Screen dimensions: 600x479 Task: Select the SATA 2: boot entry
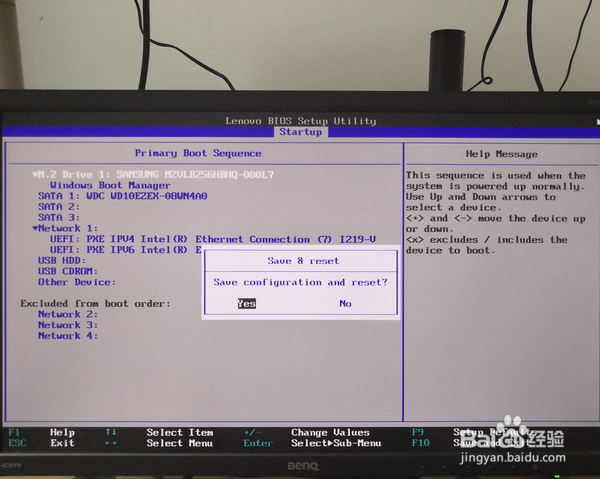tap(59, 207)
